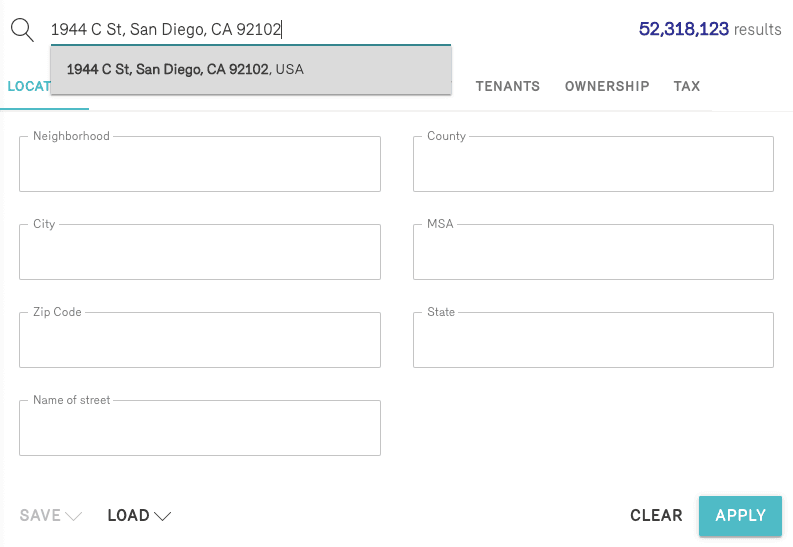Select the City input box
The height and width of the screenshot is (547, 793).
tap(200, 253)
